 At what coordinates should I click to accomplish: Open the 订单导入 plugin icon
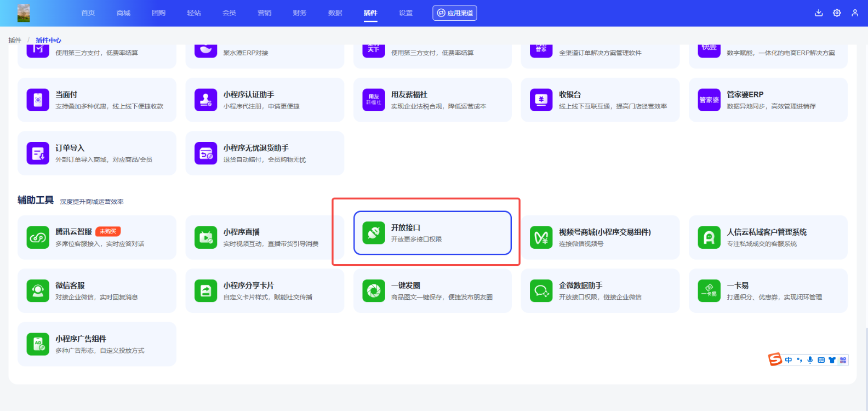point(38,153)
